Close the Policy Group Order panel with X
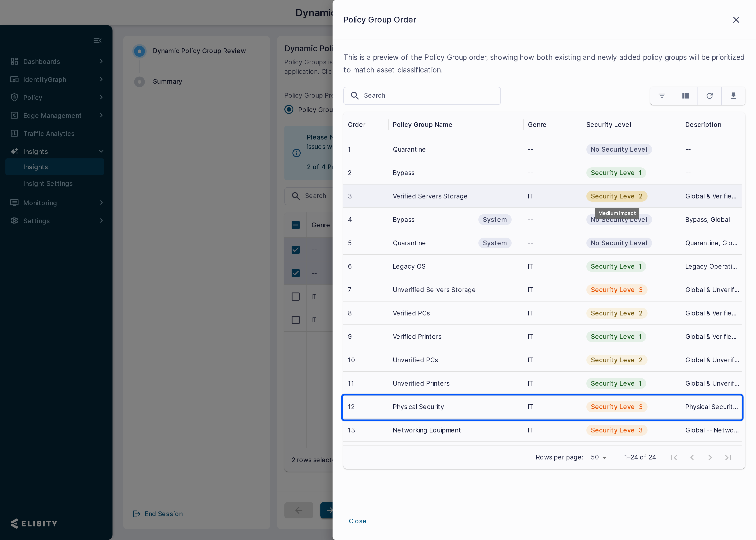This screenshot has width=756, height=540. (736, 20)
